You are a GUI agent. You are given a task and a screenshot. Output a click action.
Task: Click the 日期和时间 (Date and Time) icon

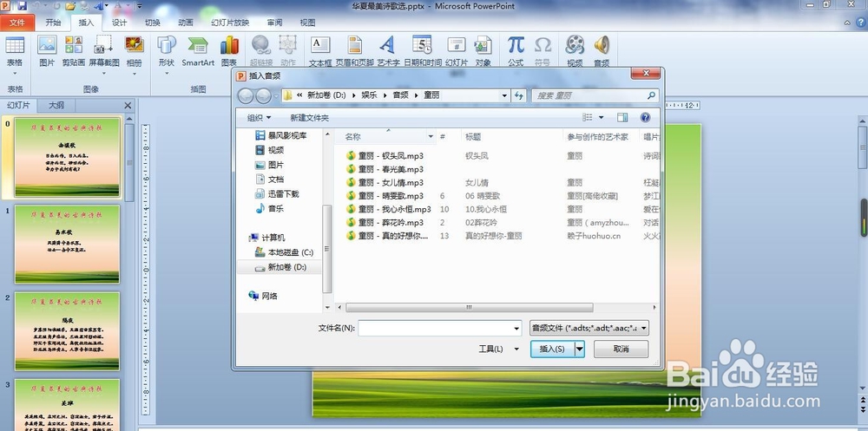click(x=423, y=45)
